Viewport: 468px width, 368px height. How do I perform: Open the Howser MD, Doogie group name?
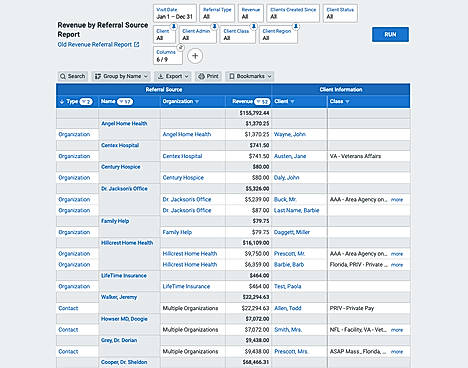(x=124, y=319)
